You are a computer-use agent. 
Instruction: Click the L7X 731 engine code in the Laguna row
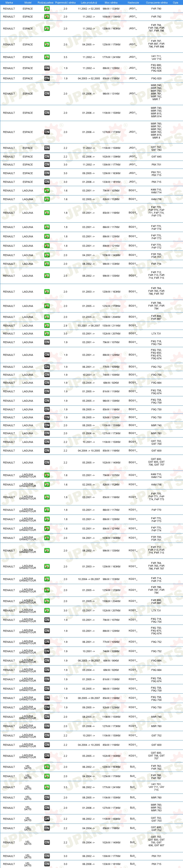[156, 334]
